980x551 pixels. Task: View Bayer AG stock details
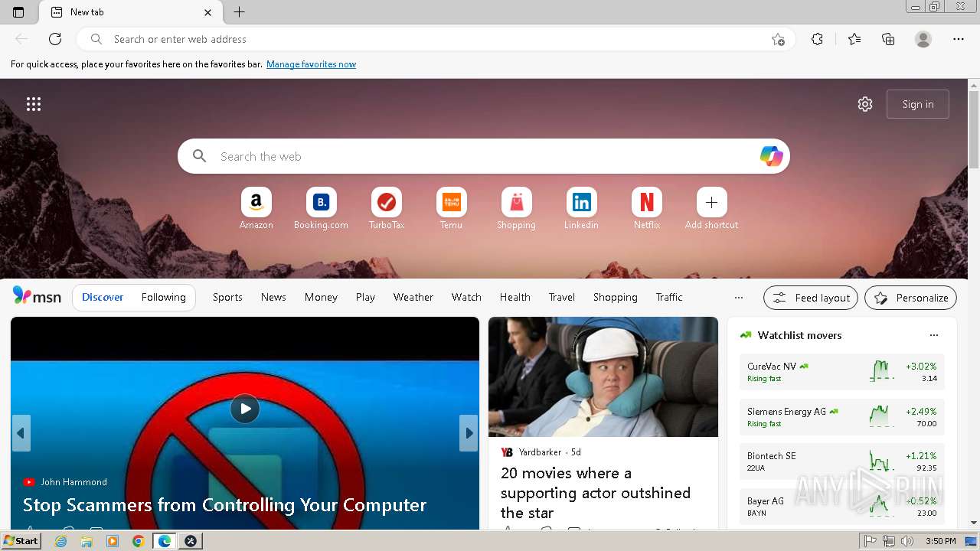842,507
